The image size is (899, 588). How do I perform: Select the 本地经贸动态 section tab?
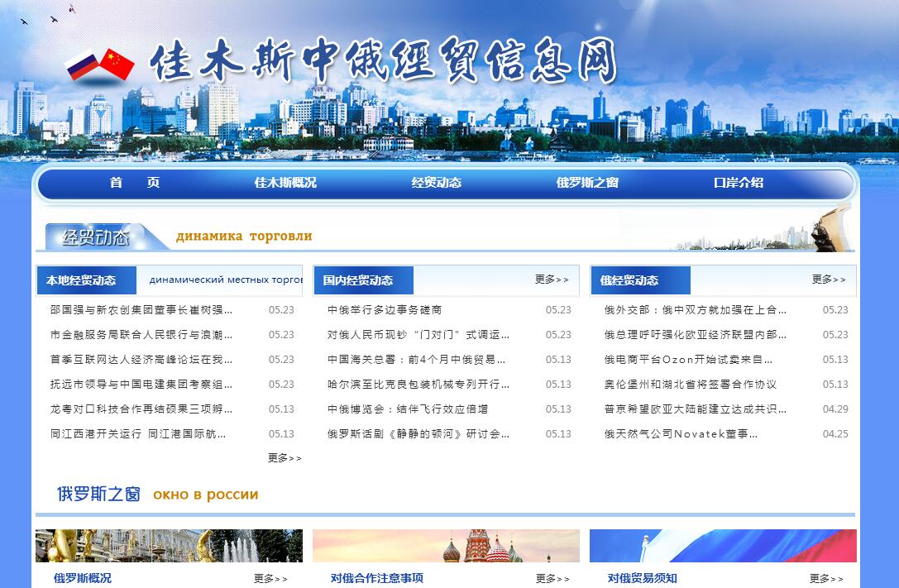(80, 280)
